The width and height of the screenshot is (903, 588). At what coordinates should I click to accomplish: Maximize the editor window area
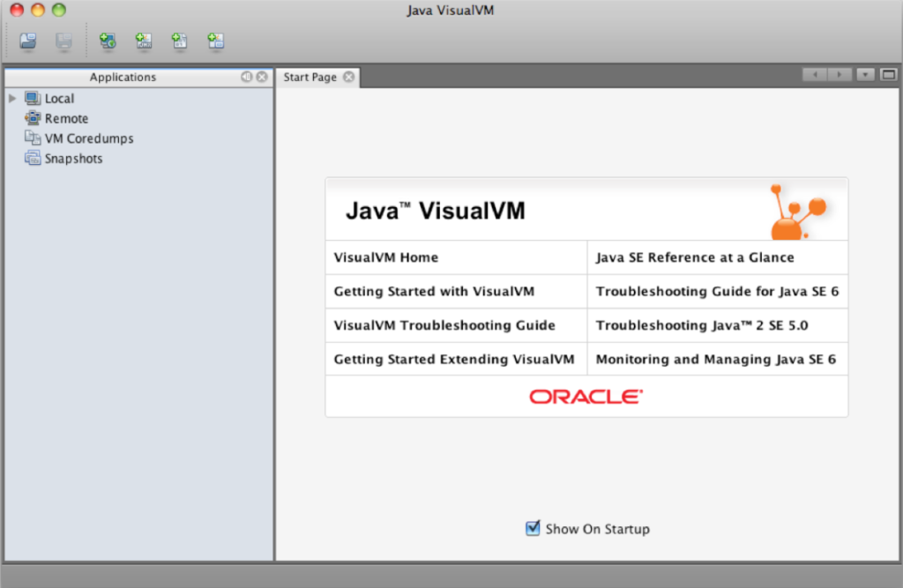[889, 75]
